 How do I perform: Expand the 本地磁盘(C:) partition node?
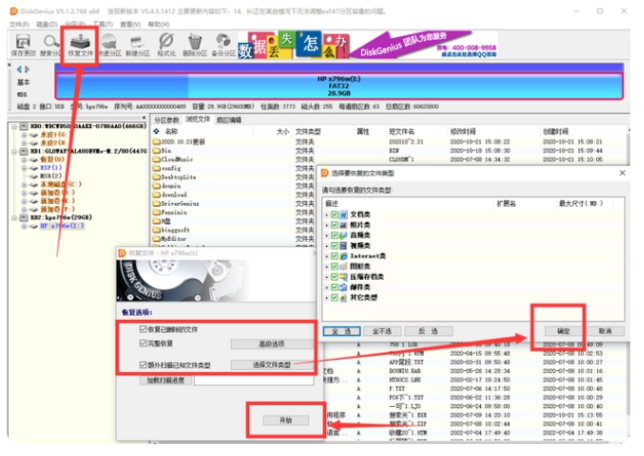pyautogui.click(x=24, y=184)
